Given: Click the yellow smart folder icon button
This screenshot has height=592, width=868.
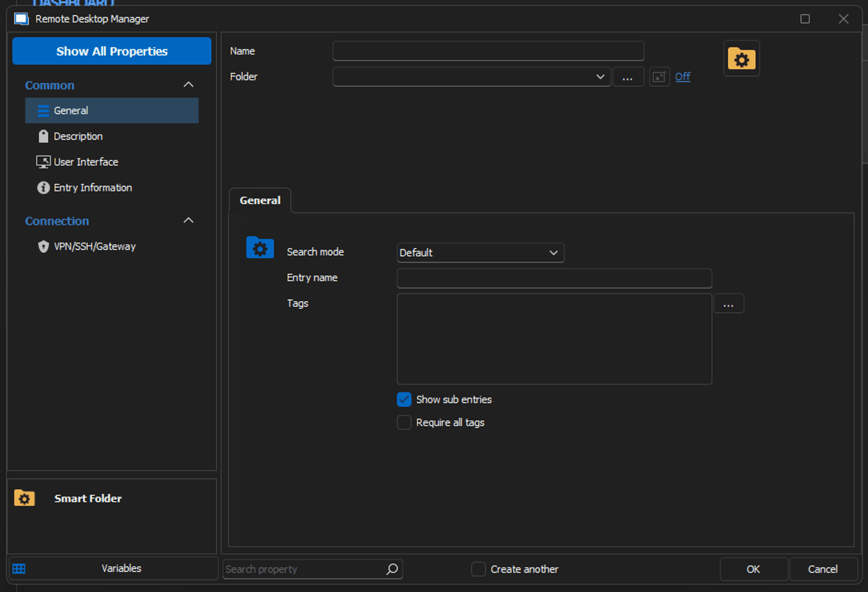Looking at the screenshot, I should tap(741, 59).
